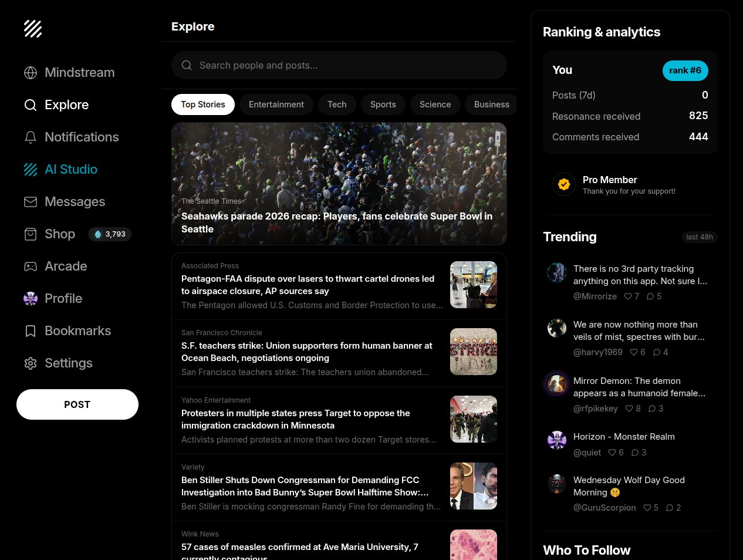Click the Resonance received 825 value
The width and height of the screenshot is (743, 560).
(698, 116)
